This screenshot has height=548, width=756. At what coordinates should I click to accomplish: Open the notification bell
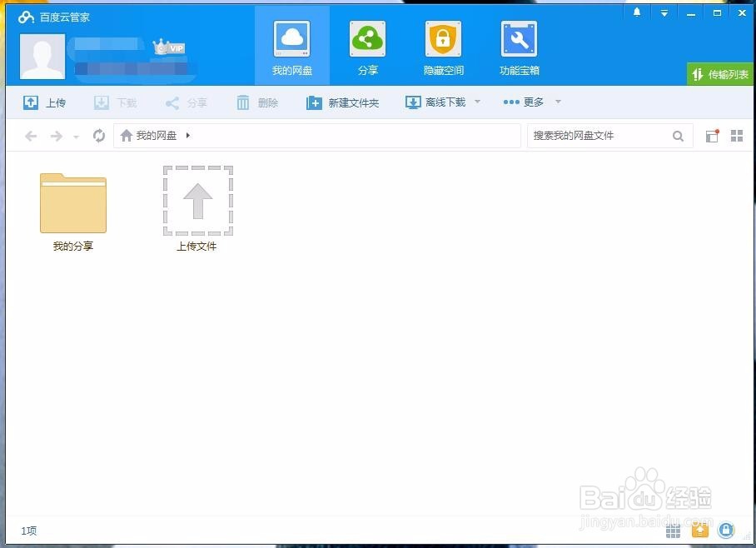(x=637, y=12)
